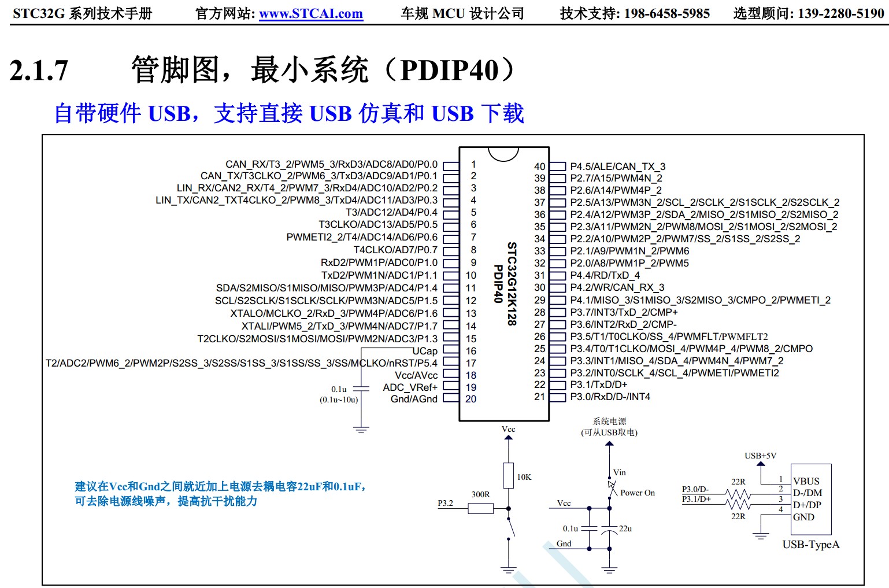This screenshot has width=889, height=588.
Task: Click the 'P2.1/A9/PWM1N_2/PWM6' pin label
Action: 629,251
